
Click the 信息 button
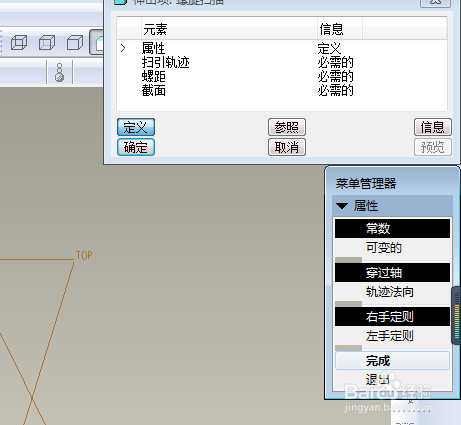pos(433,127)
